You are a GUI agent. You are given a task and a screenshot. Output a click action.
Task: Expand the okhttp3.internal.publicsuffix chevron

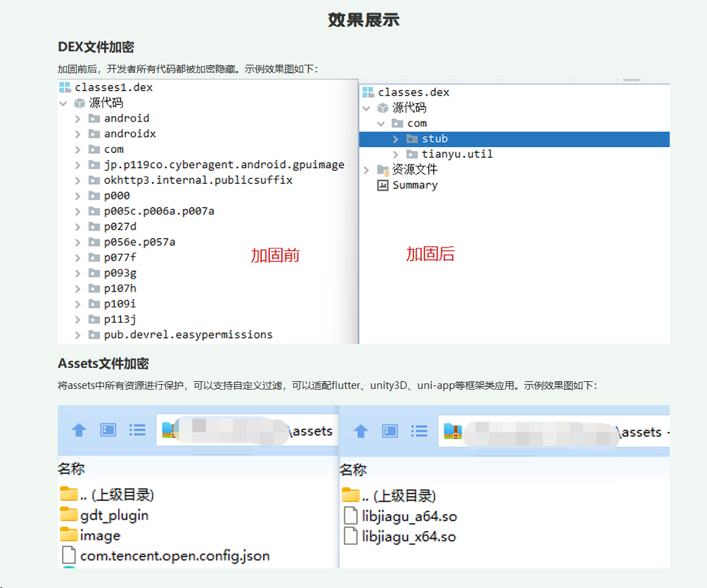pyautogui.click(x=77, y=180)
